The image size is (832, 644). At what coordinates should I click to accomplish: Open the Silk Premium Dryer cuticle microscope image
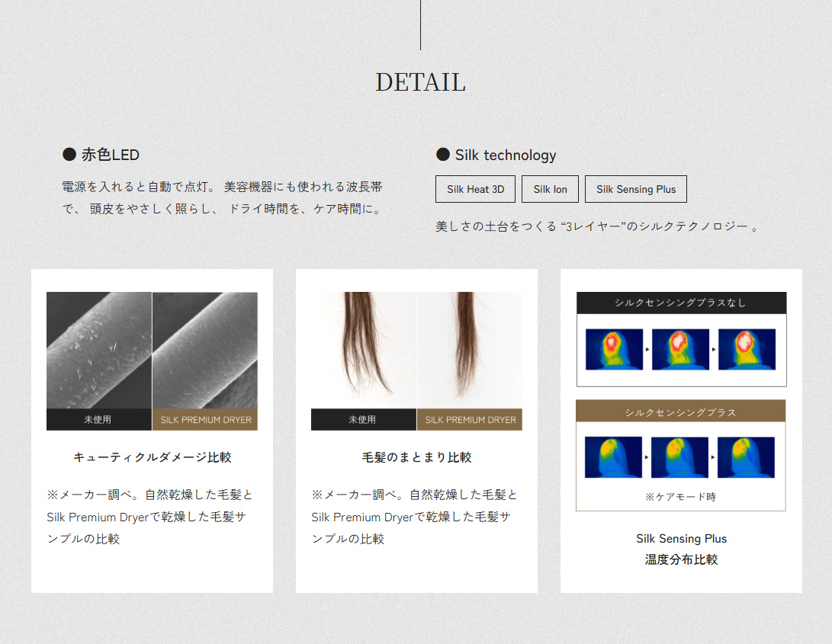pyautogui.click(x=205, y=350)
